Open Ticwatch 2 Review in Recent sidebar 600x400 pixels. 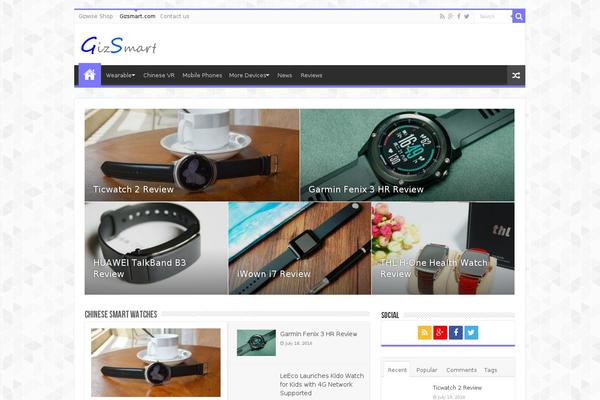point(457,387)
